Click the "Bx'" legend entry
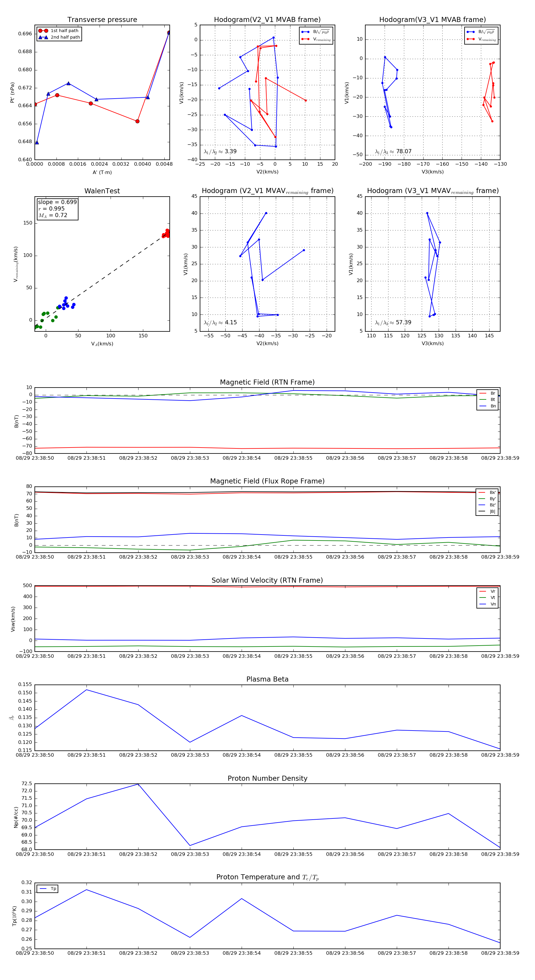This screenshot has height=980, width=535. 487,492
